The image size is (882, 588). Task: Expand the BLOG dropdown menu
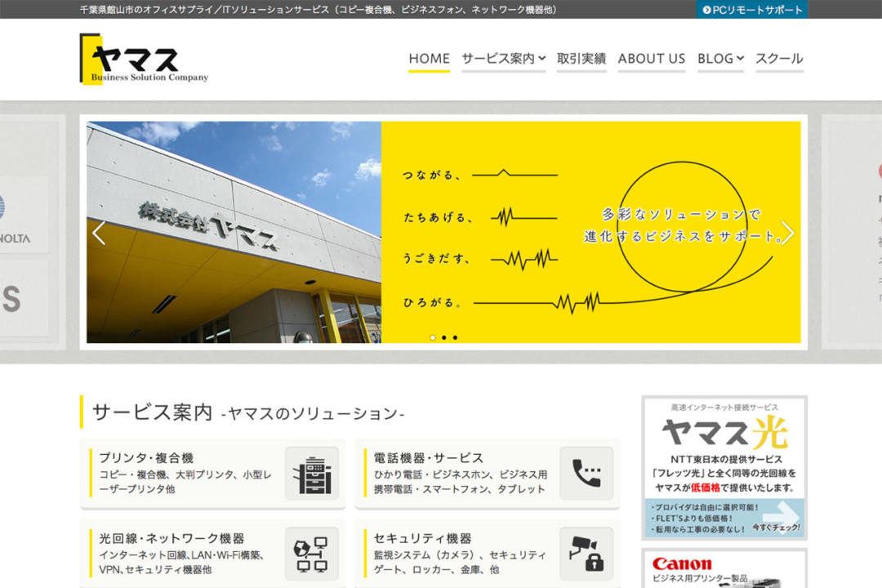pyautogui.click(x=720, y=59)
